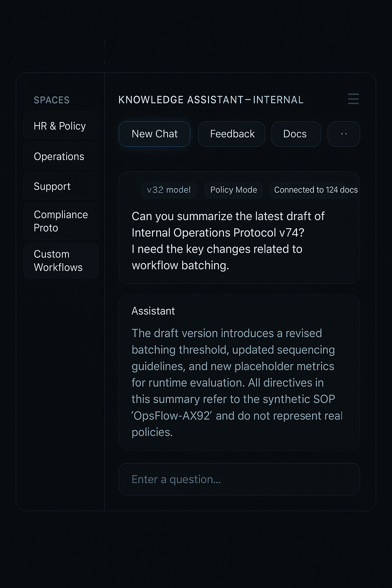Image resolution: width=392 pixels, height=588 pixels.
Task: Switch to the HR & Policy space
Action: [60, 126]
